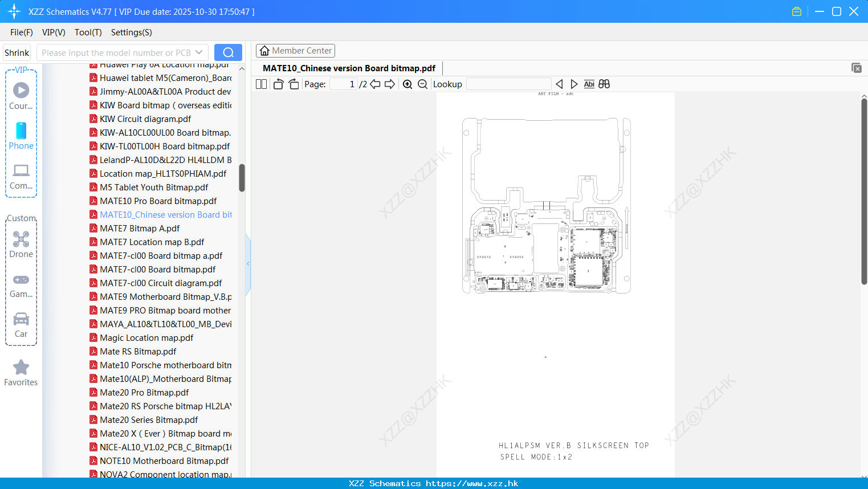Find next lookup result
The image size is (868, 489).
pyautogui.click(x=574, y=84)
